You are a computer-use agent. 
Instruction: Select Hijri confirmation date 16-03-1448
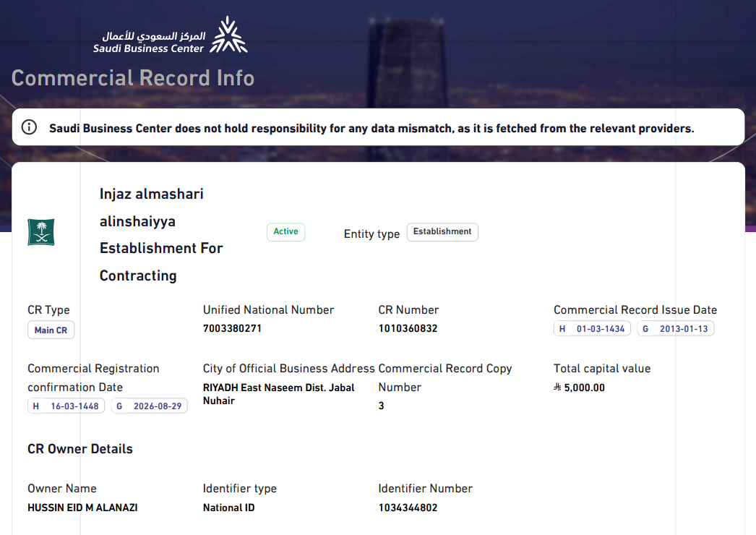(x=66, y=406)
